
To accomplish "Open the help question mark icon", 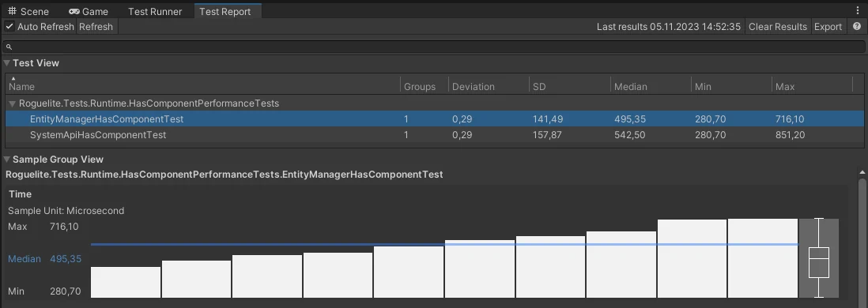I will click(856, 27).
